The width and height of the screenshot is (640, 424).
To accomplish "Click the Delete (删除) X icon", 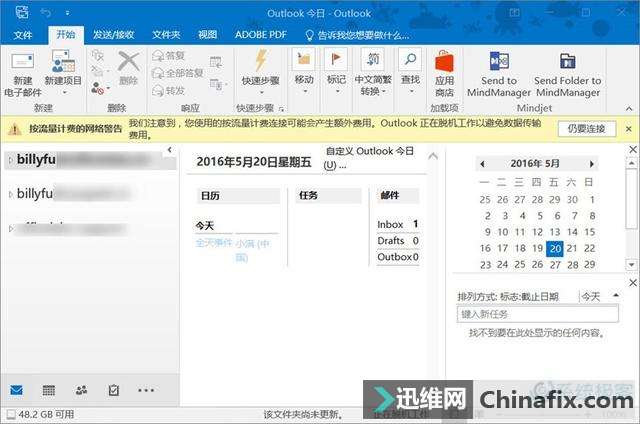I will [x=129, y=61].
